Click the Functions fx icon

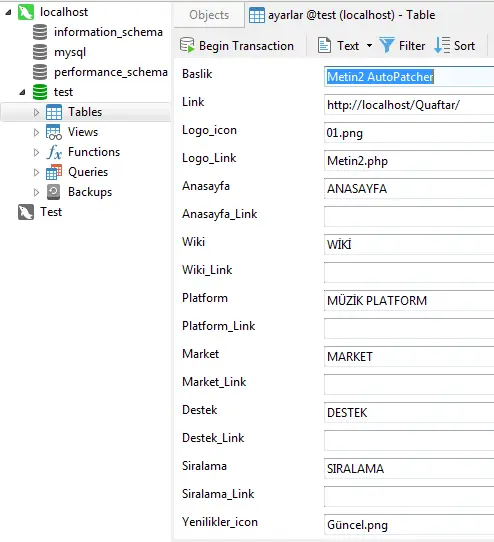click(54, 152)
